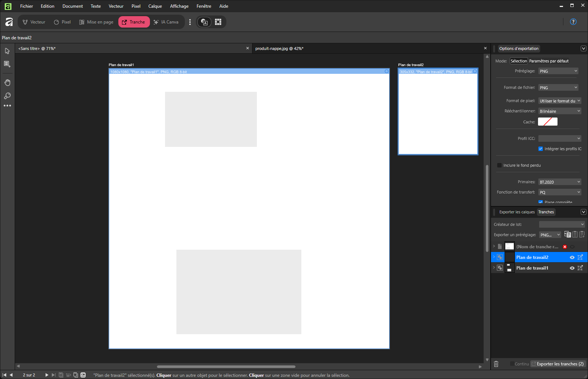This screenshot has height=379, width=588.
Task: Select the Sélection mode option
Action: [519, 61]
